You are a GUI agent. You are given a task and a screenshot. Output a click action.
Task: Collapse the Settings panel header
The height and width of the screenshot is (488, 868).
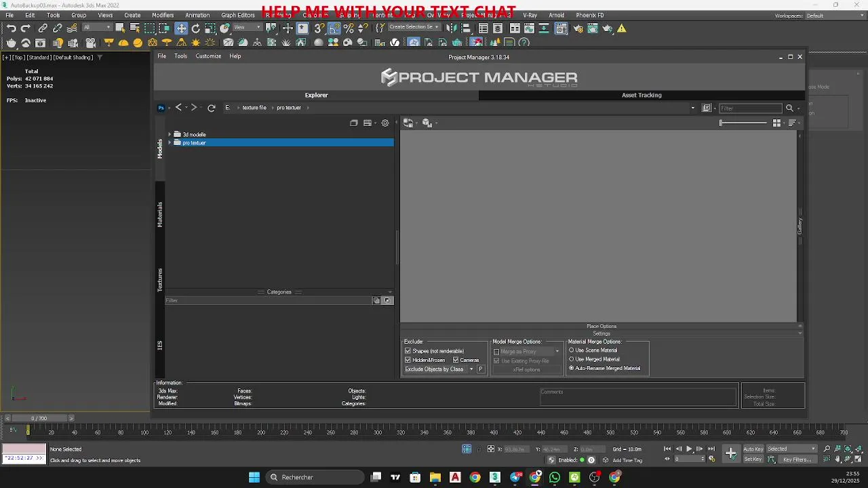coord(601,333)
